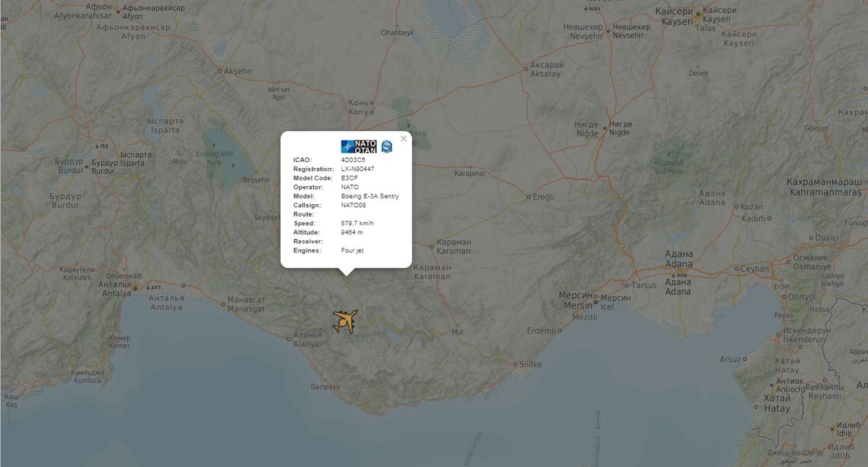868x467 pixels.
Task: Click the blue NATO roundel beside the logo
Action: [387, 146]
